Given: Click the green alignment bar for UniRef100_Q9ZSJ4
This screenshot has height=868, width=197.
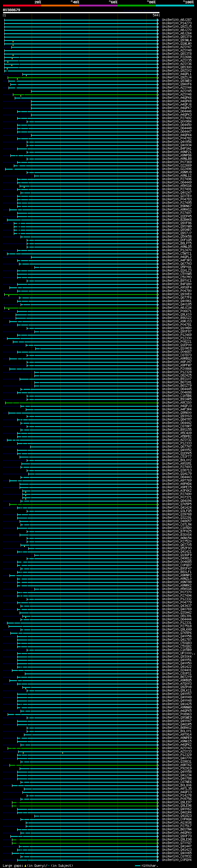Looking at the screenshot, I should tap(83, 78).
